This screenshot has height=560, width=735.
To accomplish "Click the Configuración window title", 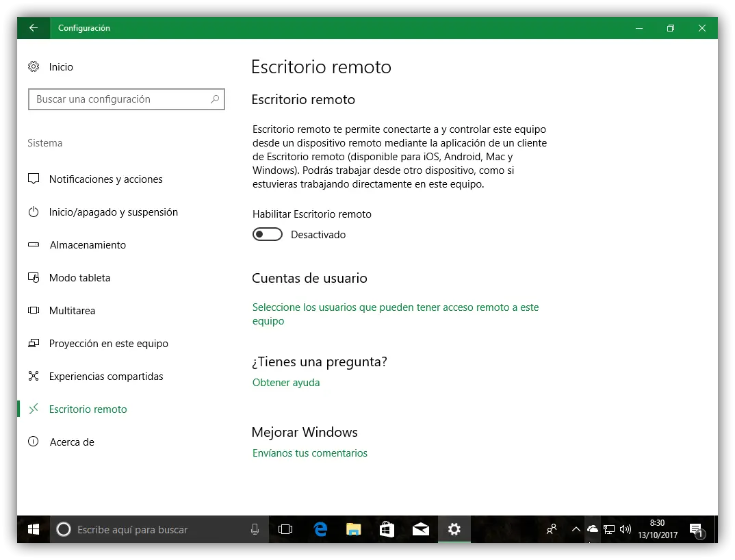I will [84, 28].
